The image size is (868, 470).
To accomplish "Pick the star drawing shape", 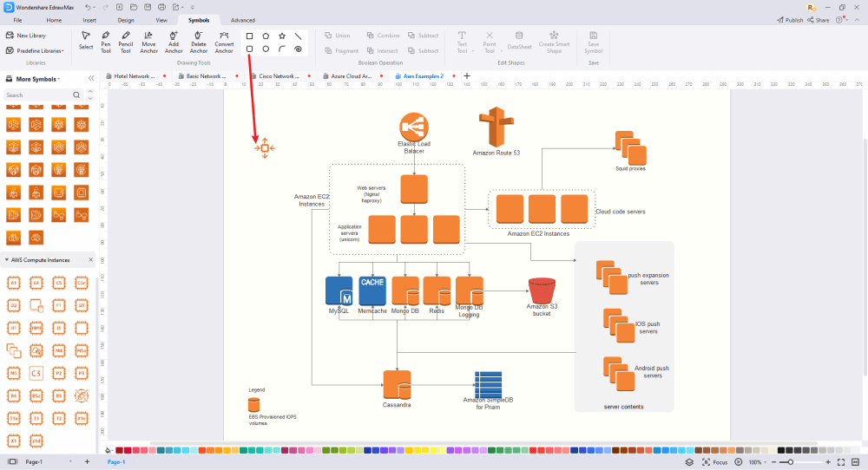I will (x=282, y=36).
